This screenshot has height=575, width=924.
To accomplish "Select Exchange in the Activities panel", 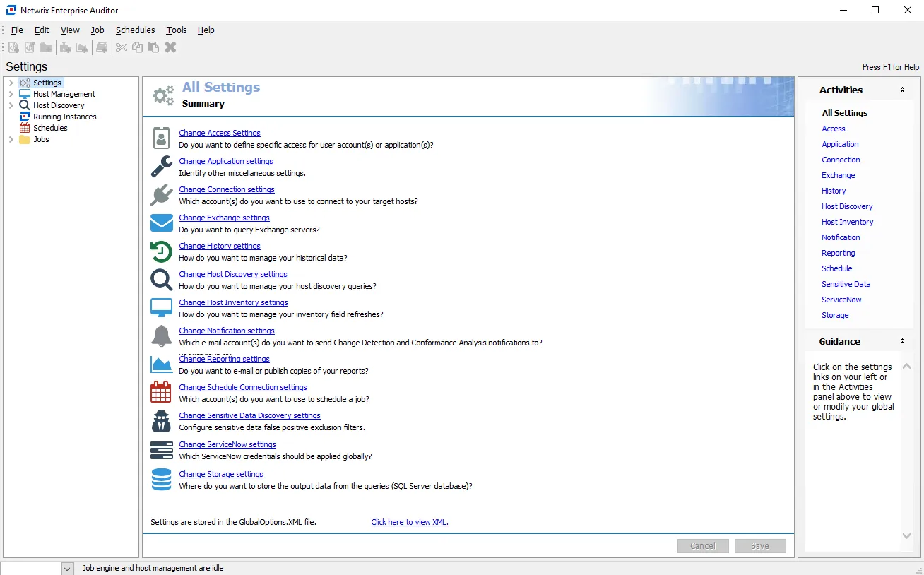I will pyautogui.click(x=839, y=175).
